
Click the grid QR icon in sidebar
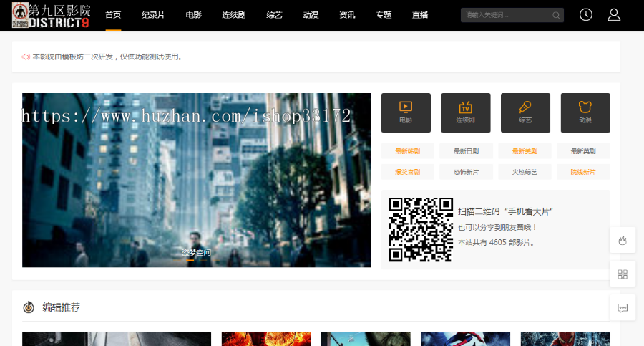(623, 274)
